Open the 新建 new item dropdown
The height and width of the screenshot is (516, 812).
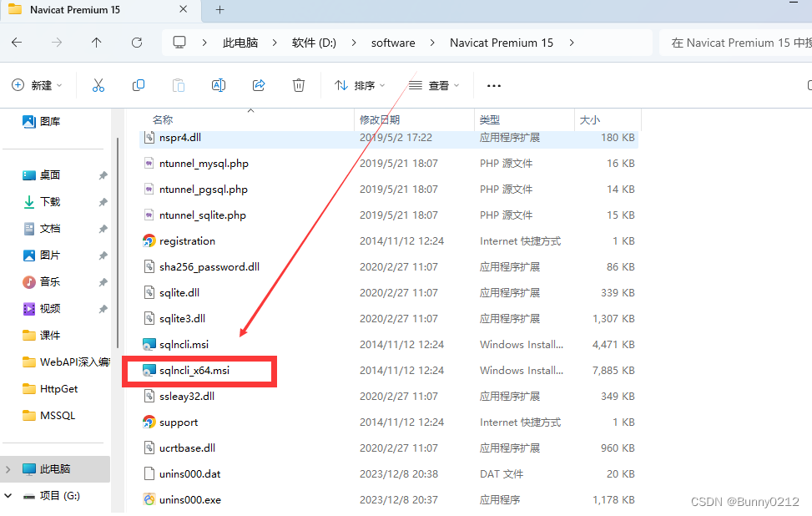[37, 85]
